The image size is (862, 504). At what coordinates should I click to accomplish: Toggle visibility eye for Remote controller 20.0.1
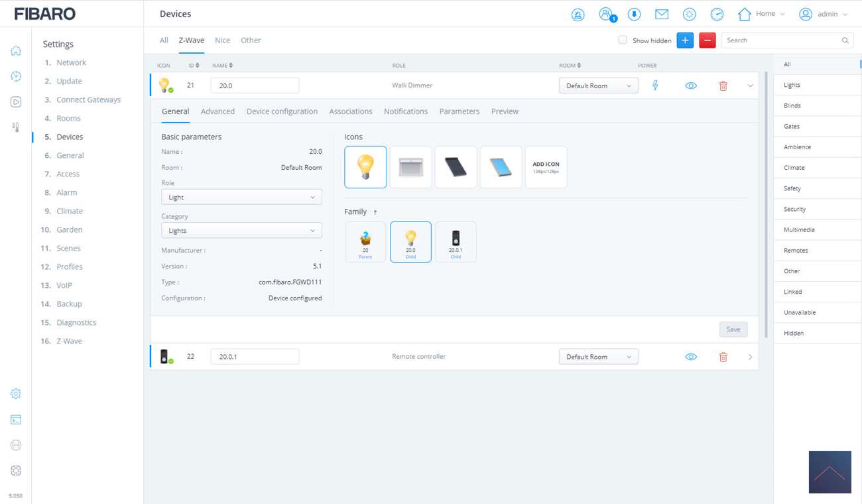[690, 357]
